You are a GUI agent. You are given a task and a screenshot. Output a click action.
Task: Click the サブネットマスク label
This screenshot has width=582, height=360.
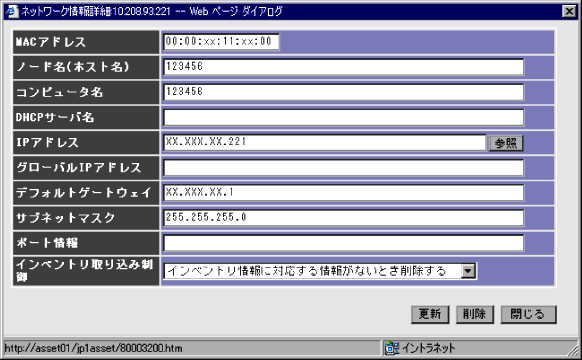coord(65,218)
